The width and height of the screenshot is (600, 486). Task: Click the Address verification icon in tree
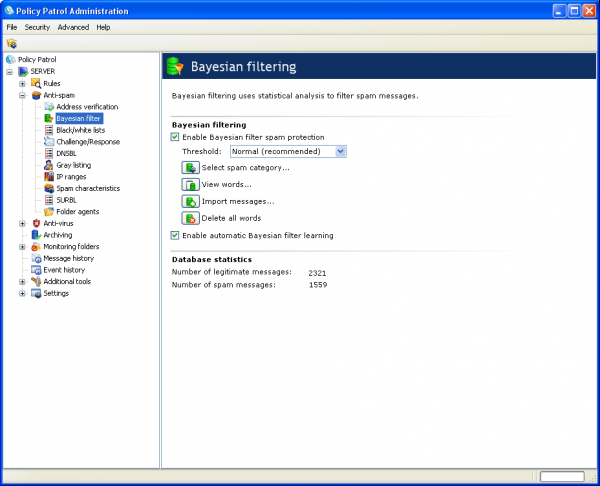tap(48, 107)
